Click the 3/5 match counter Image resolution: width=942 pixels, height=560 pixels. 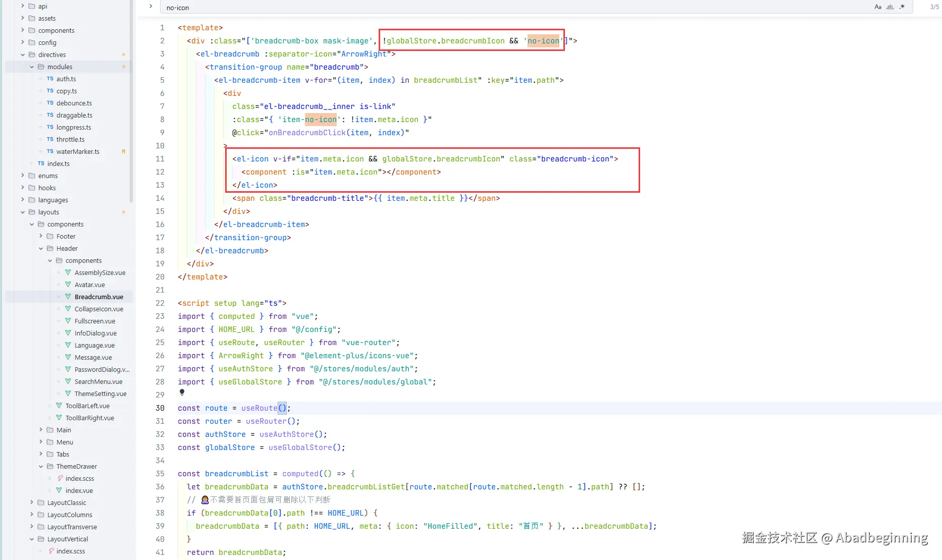(934, 7)
